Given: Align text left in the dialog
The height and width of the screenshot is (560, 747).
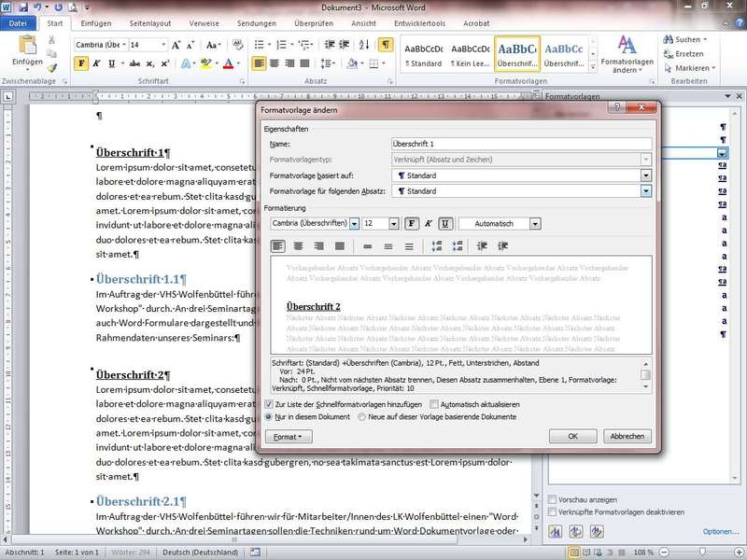Looking at the screenshot, I should click(278, 246).
